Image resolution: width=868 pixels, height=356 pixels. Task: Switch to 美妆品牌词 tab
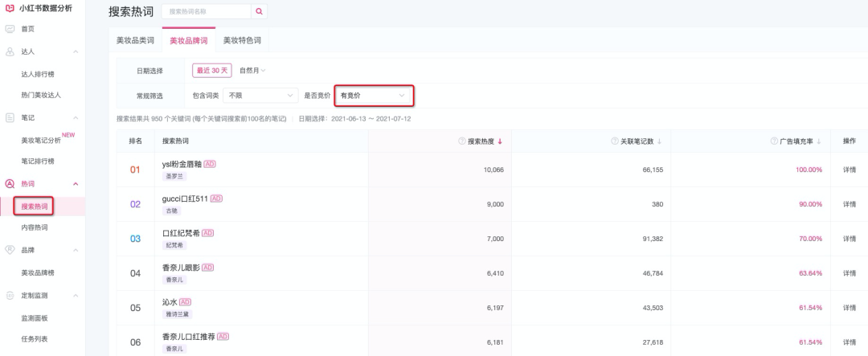point(188,40)
